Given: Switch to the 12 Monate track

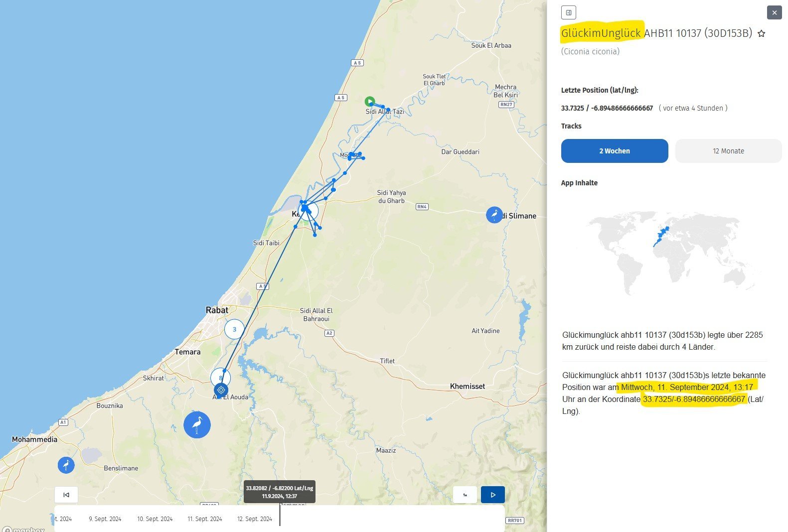Looking at the screenshot, I should click(728, 151).
